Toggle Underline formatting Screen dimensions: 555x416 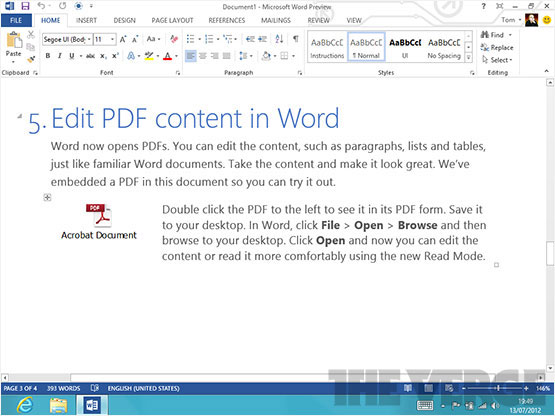coord(72,56)
